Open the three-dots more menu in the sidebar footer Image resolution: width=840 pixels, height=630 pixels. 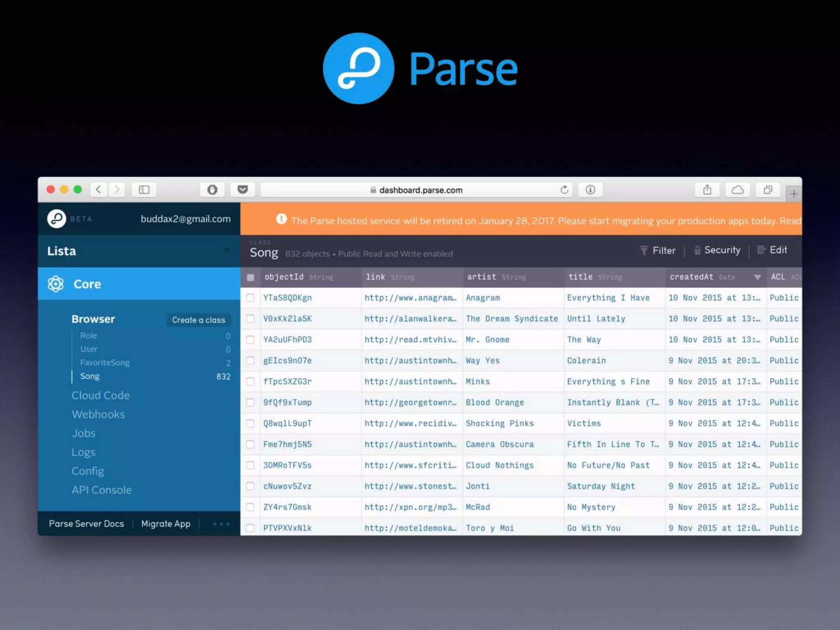(221, 524)
